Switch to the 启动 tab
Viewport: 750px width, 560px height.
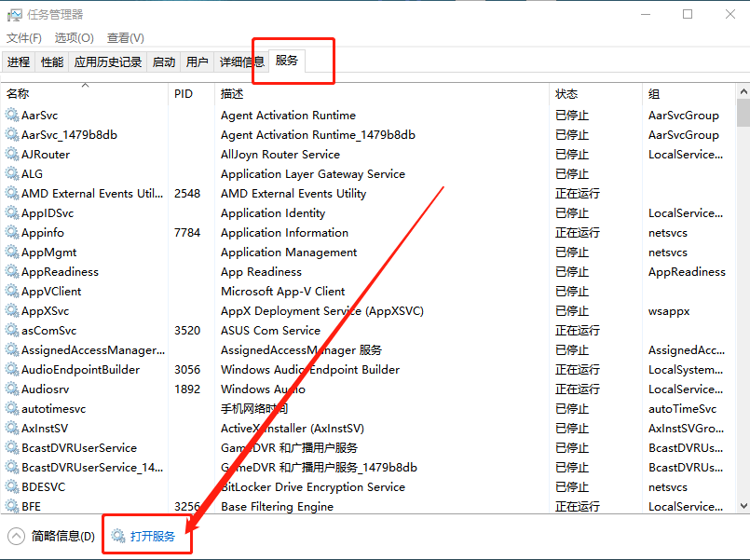coord(164,62)
